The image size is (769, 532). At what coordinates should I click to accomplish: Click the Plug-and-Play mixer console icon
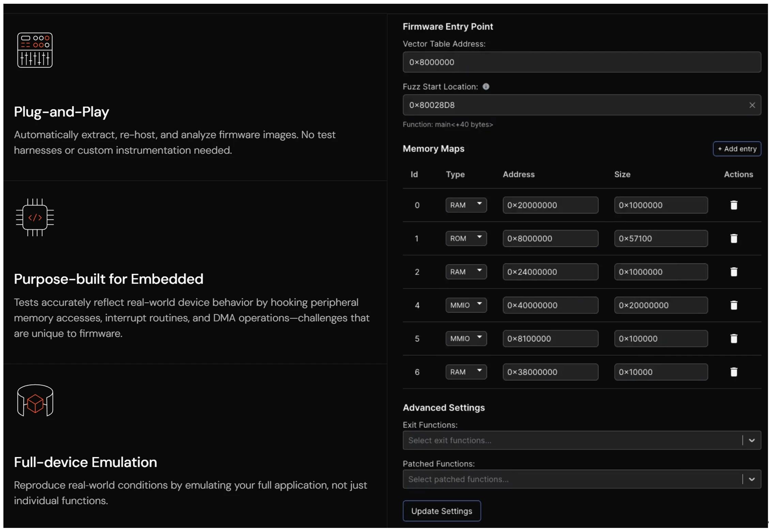click(x=35, y=50)
